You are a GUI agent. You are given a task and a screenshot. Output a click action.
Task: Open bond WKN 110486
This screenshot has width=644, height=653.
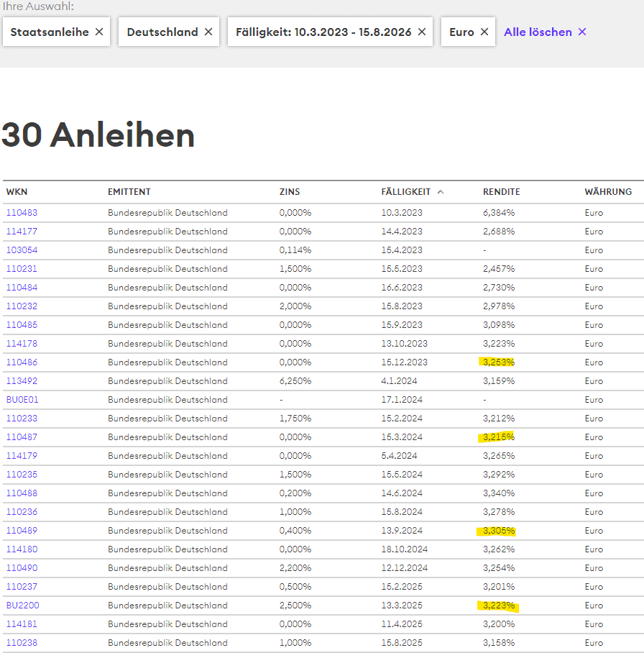point(22,362)
